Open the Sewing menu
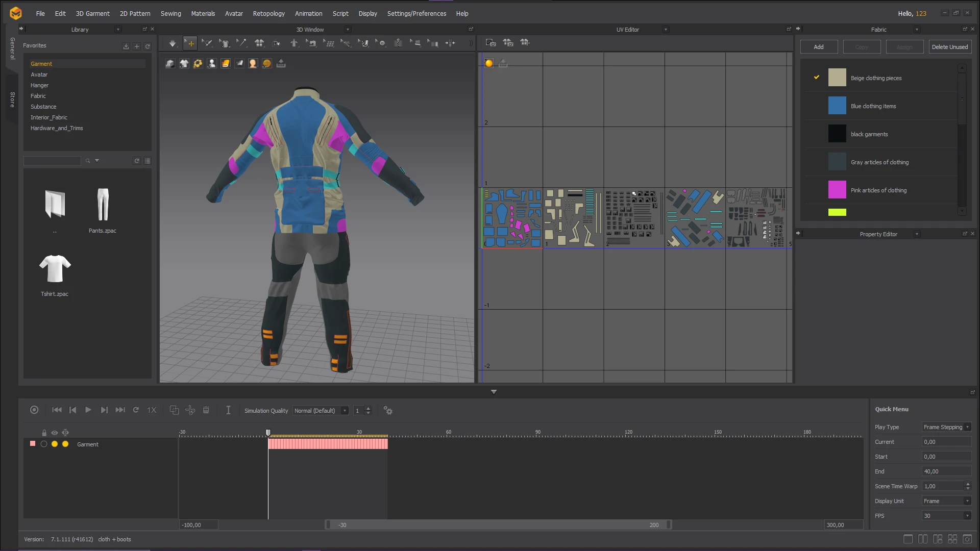 pos(170,14)
